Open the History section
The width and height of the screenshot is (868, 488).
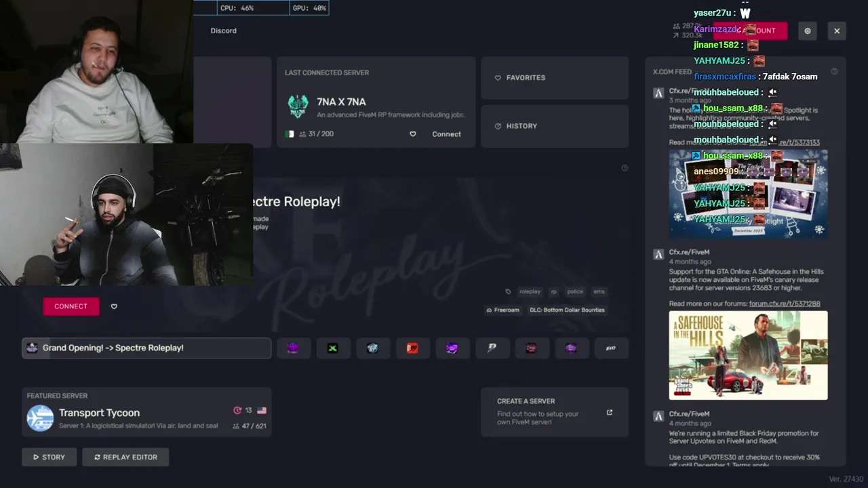555,126
